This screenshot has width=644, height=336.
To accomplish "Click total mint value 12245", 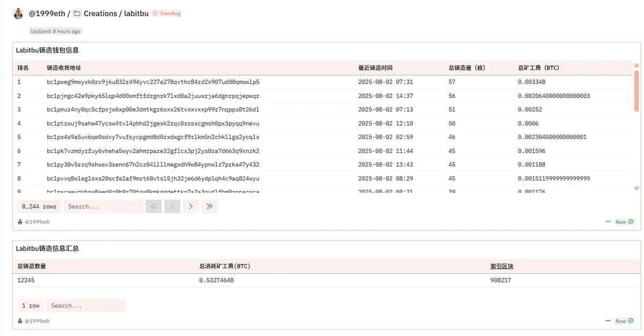I will [x=26, y=280].
